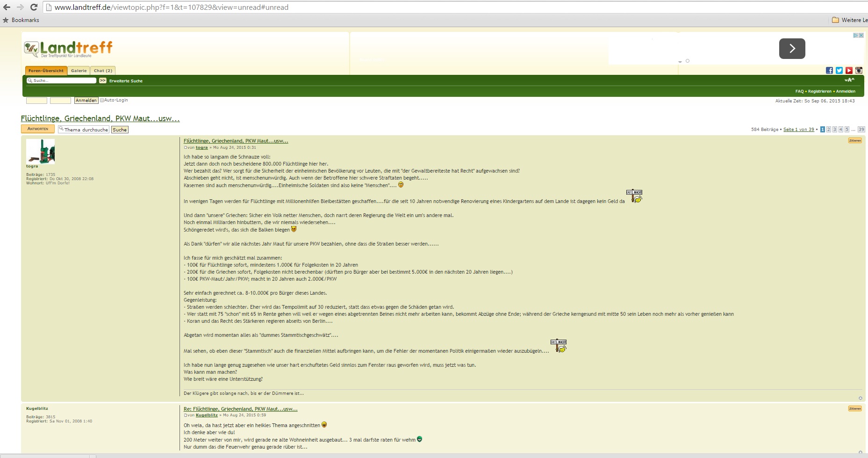Open the YouTube channel icon
The width and height of the screenshot is (868, 458).
849,71
